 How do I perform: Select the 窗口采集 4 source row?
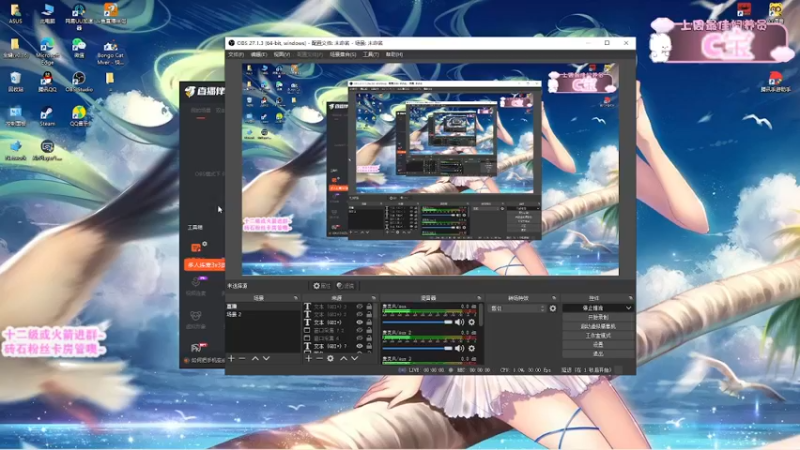pyautogui.click(x=339, y=338)
